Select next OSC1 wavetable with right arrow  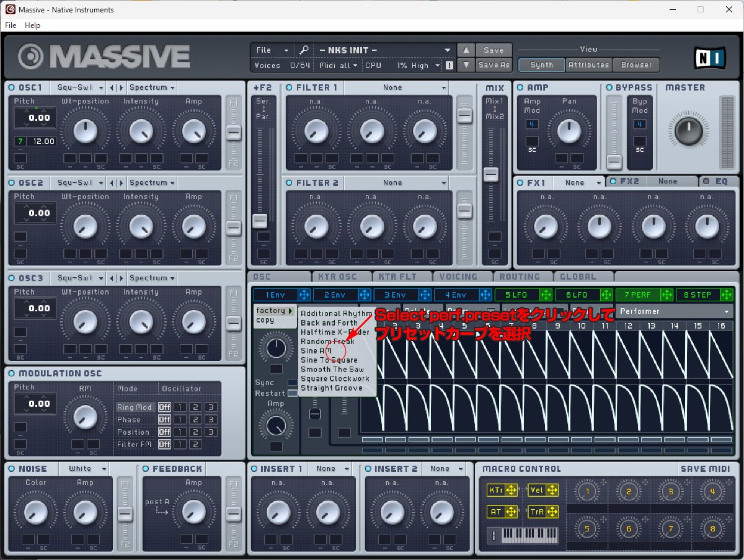tap(121, 87)
